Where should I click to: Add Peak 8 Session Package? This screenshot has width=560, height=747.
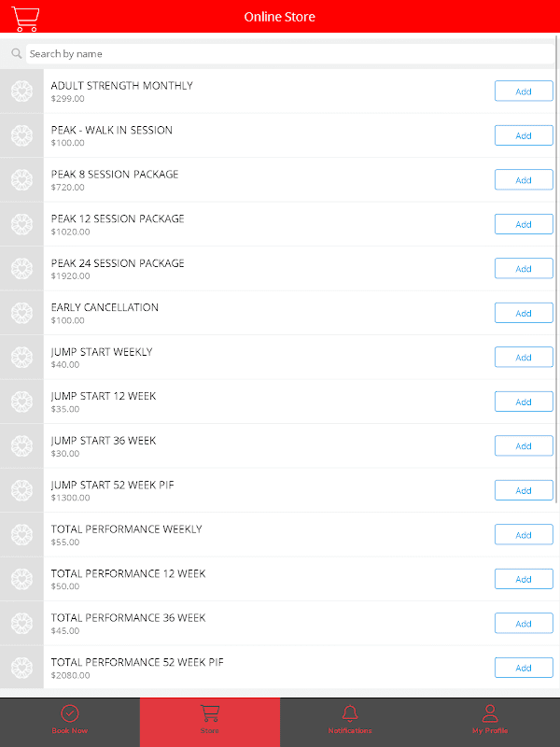pos(524,179)
